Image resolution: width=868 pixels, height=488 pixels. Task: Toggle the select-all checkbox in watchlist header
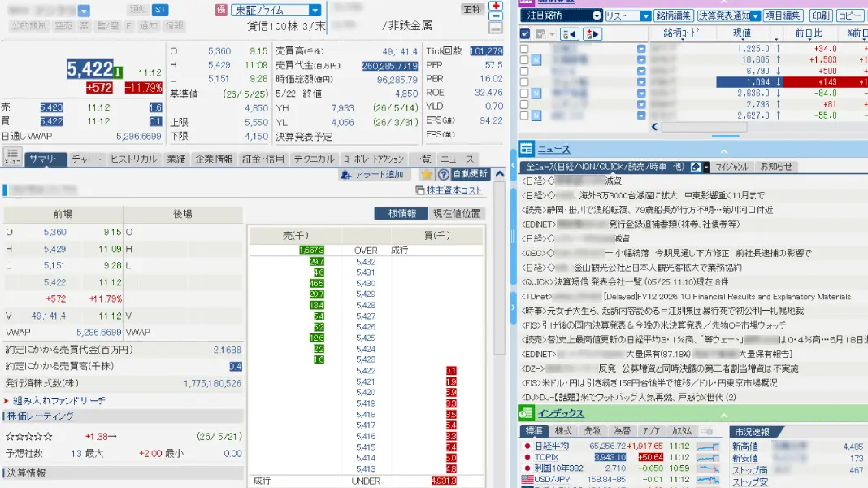coord(525,34)
